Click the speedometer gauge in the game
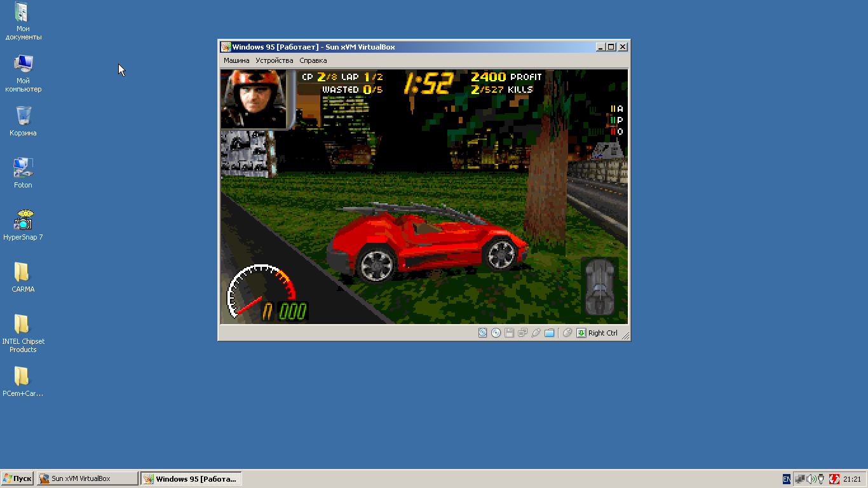Screen dimensions: 868x488 (x=261, y=291)
